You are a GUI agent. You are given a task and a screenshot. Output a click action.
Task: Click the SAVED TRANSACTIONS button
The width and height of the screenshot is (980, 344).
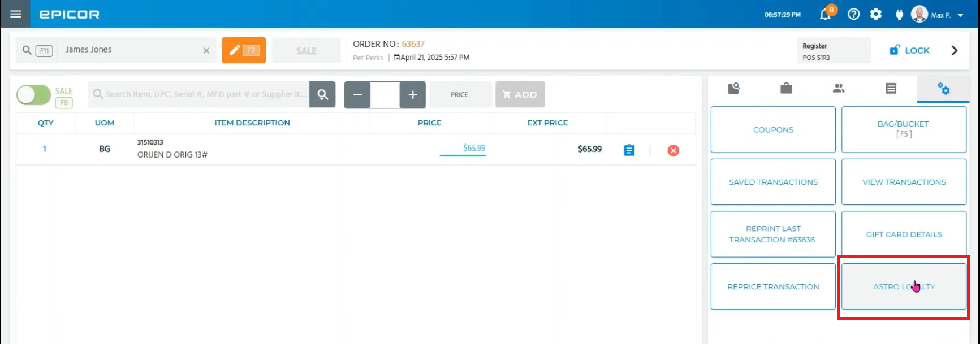pyautogui.click(x=772, y=182)
